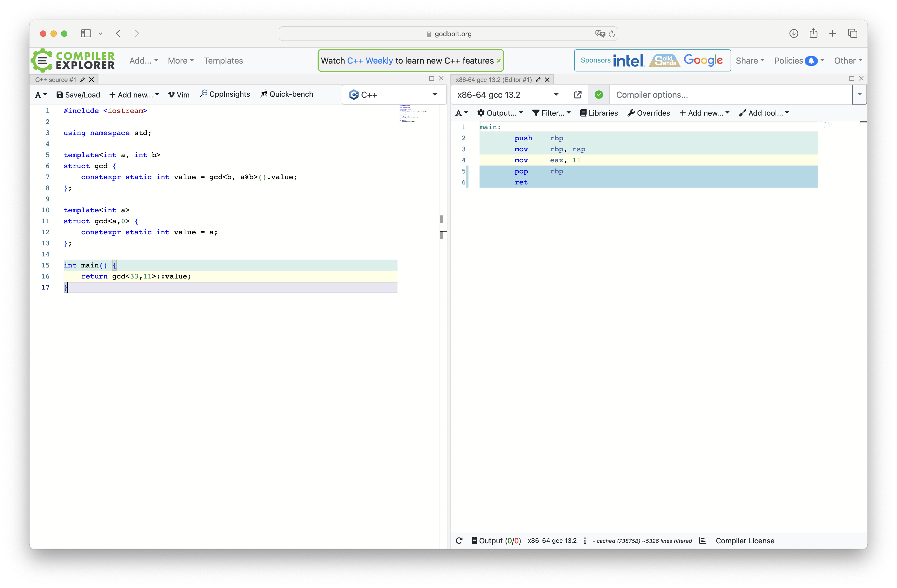Click the green compilation status checkmark
Viewport: 897px width, 588px height.
(599, 95)
